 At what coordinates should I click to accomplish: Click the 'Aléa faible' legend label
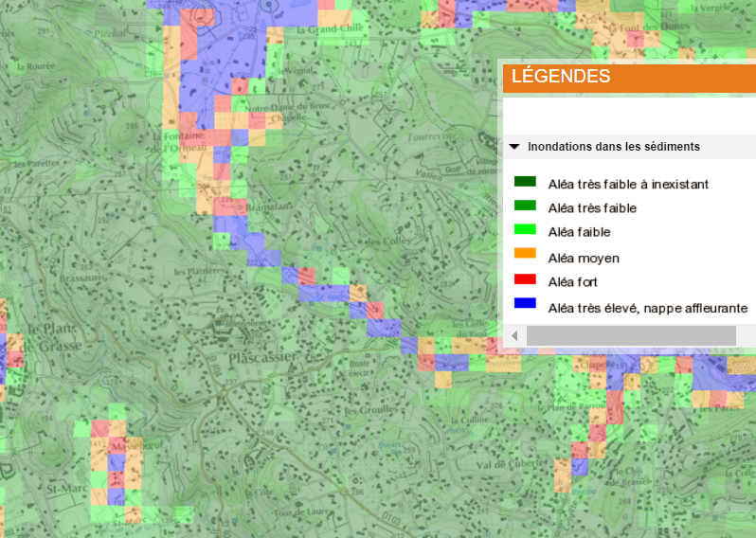pyautogui.click(x=579, y=232)
